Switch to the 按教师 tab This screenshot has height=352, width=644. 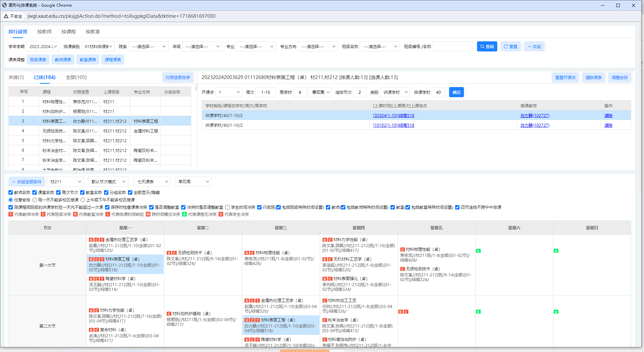click(44, 32)
